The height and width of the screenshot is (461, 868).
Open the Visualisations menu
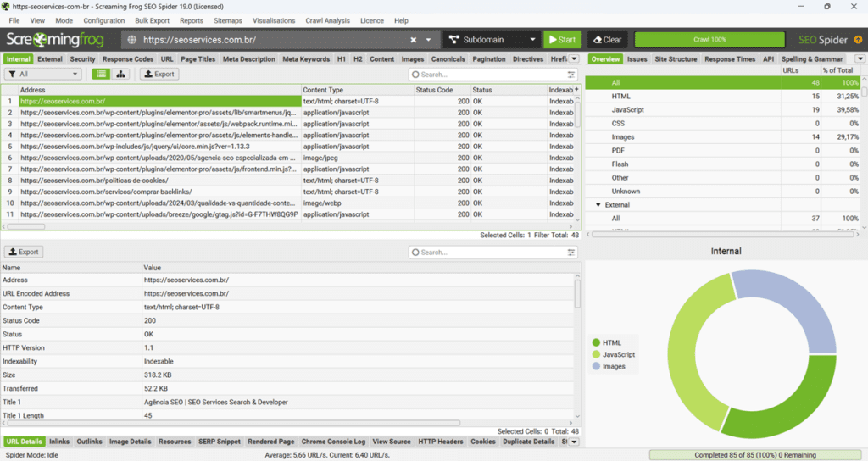[274, 20]
